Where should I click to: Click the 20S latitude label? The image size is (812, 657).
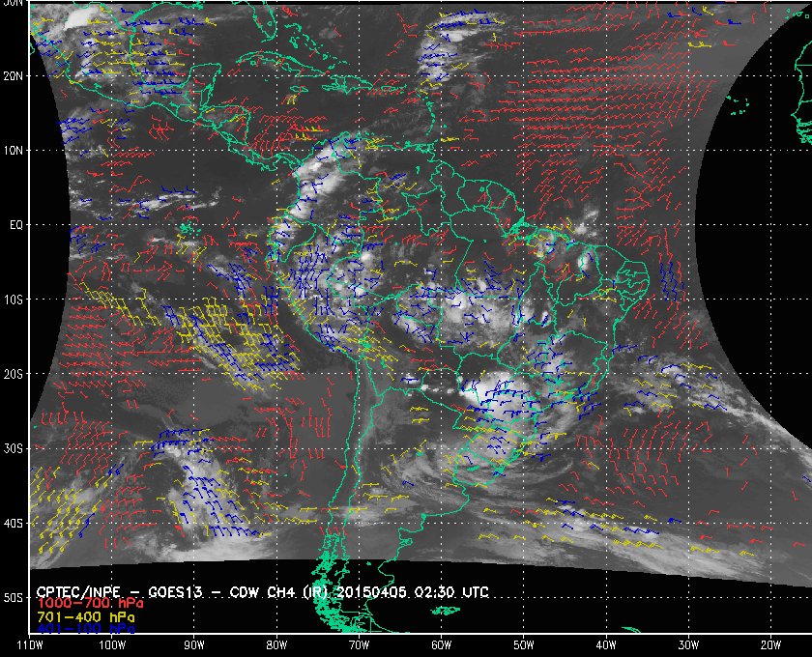[13, 374]
